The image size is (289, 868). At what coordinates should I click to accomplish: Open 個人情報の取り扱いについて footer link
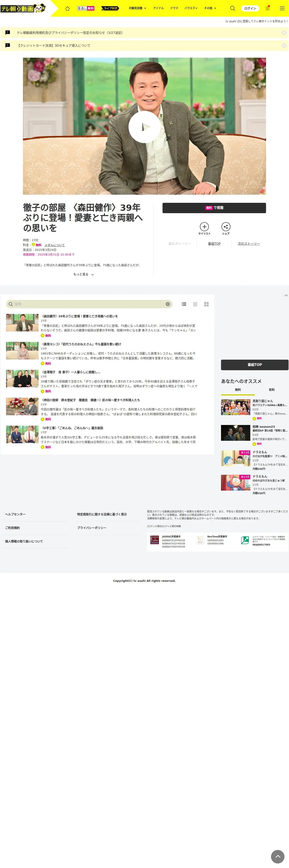(x=24, y=541)
